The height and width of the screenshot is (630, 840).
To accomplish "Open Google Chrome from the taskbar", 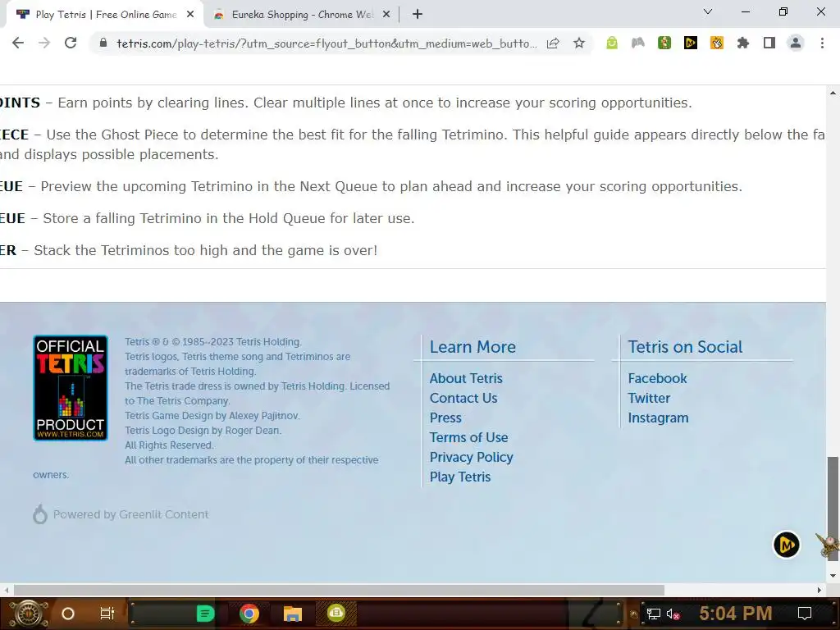I will pos(249,614).
